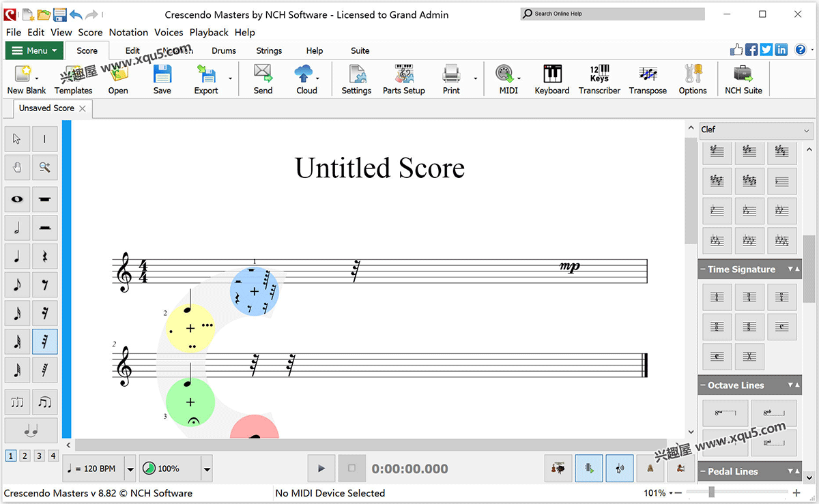
Task: Open the Export tool
Action: 205,78
